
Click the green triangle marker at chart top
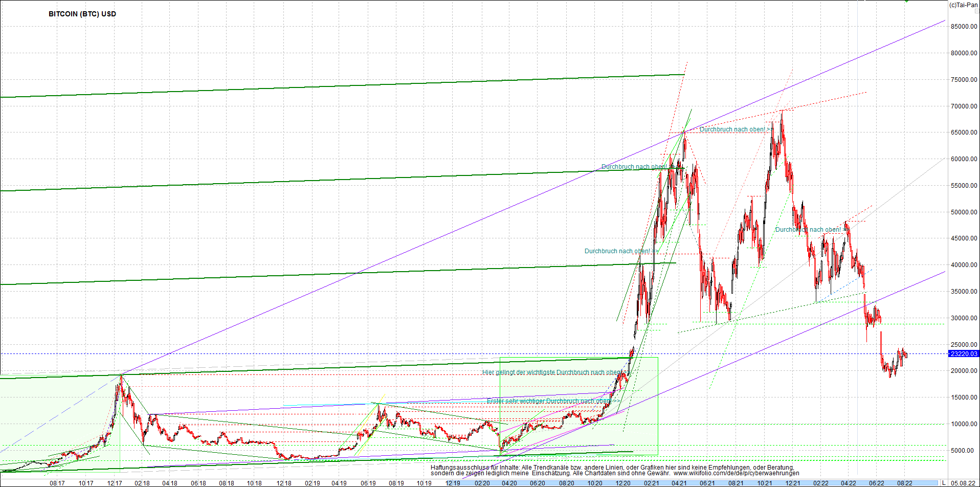[906, 2]
